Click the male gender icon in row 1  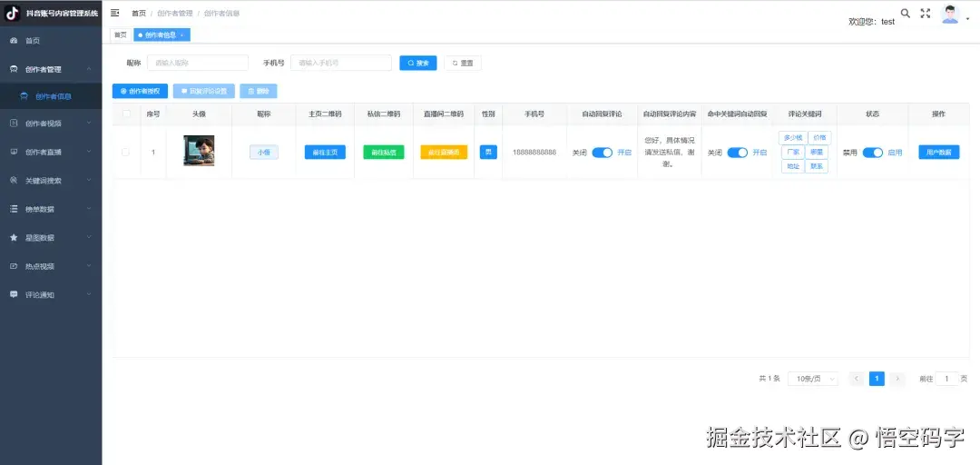488,152
